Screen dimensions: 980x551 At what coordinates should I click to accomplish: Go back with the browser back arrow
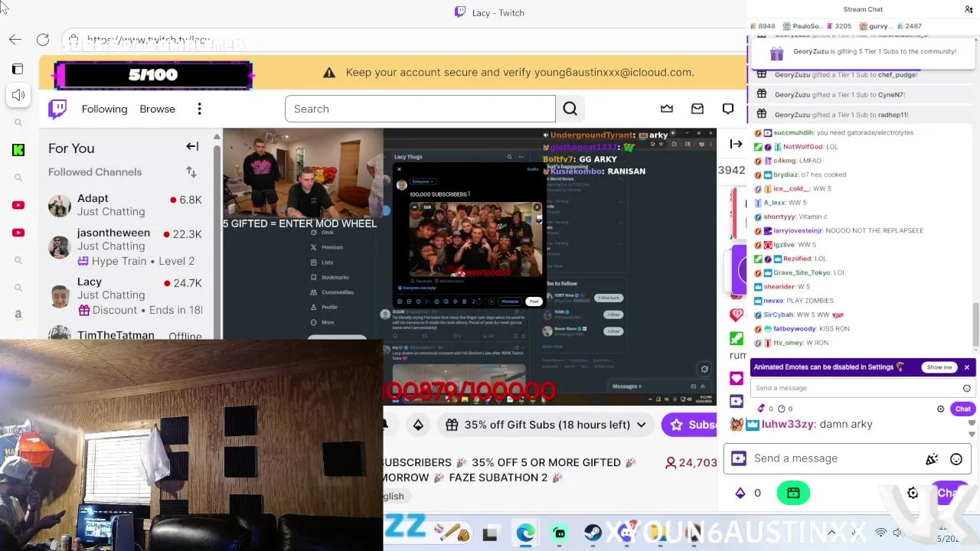pos(15,39)
